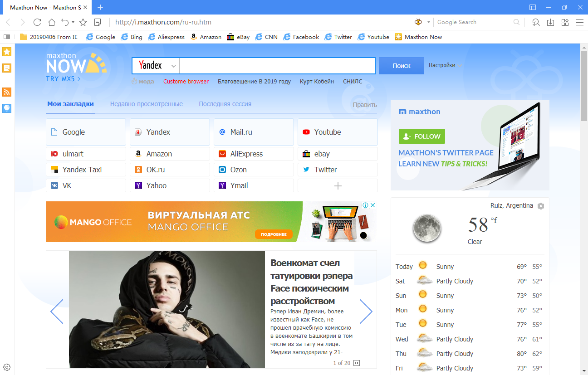Viewport: 588px width, 375px height.
Task: Click the green FOLLOW button
Action: tap(422, 136)
